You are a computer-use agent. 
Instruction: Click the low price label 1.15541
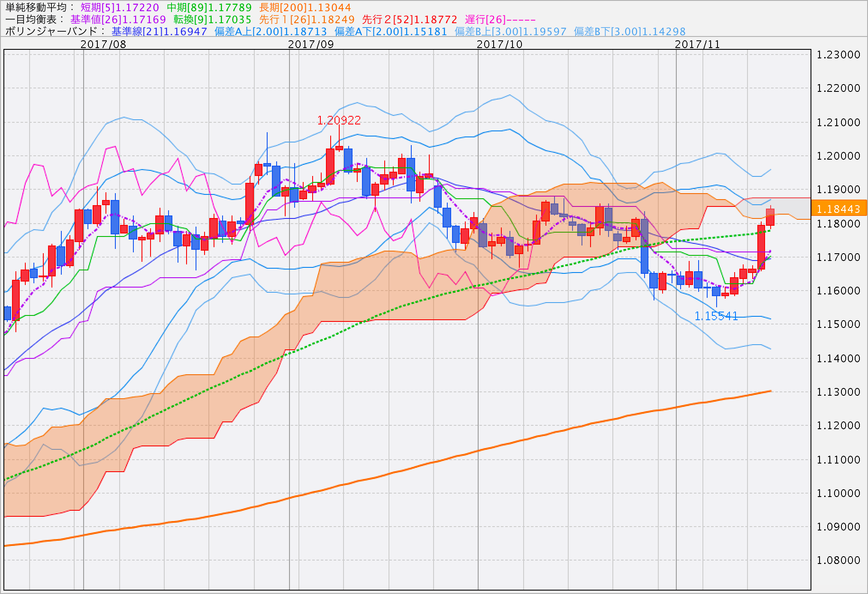tap(716, 316)
